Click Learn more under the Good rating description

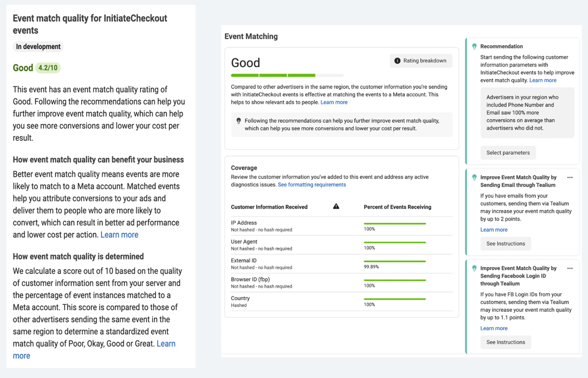click(334, 102)
